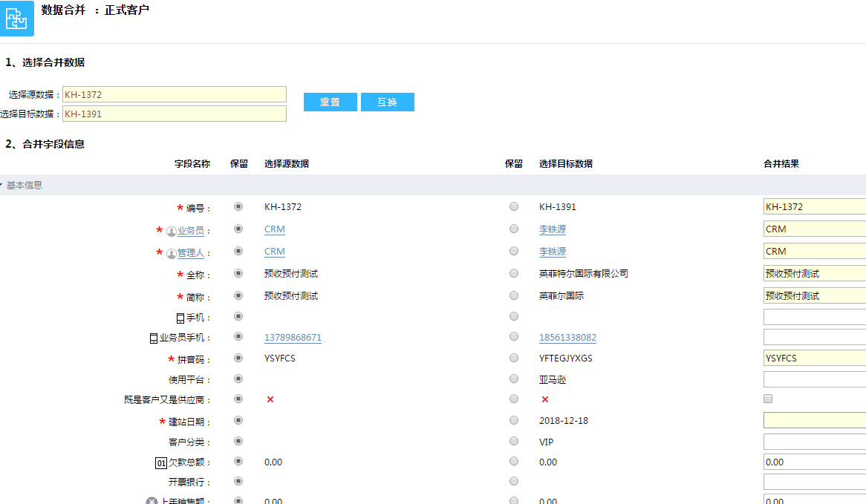
Task: Toggle the 既是客户又是供应商 merge result checkbox
Action: pos(769,399)
